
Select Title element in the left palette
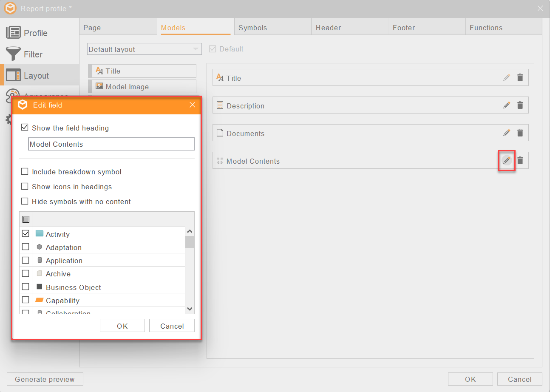(x=142, y=71)
